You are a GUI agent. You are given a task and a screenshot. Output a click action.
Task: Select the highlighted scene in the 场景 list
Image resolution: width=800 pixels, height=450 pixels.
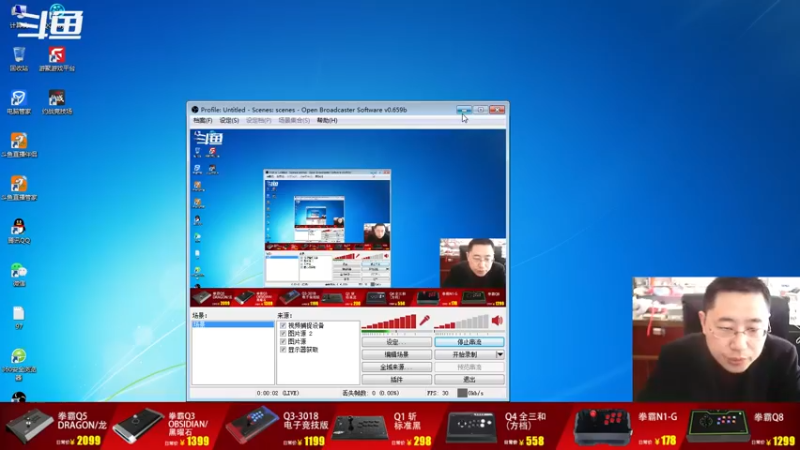233,324
